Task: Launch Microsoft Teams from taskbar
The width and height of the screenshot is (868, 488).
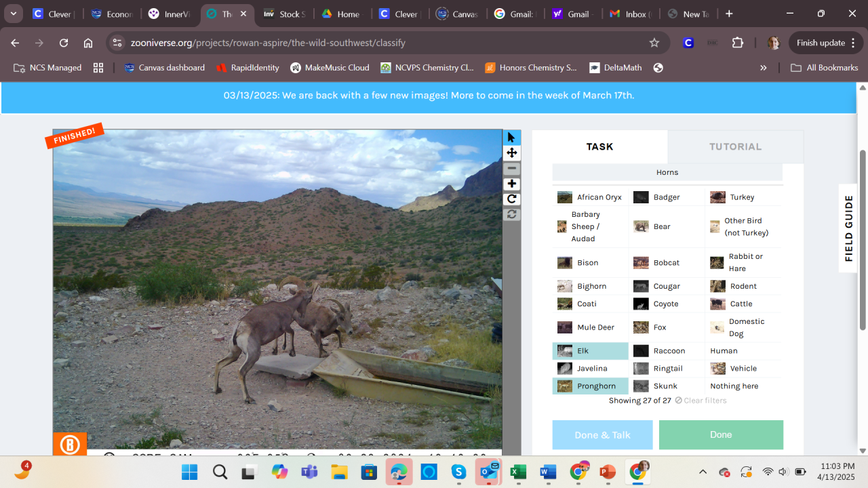Action: [309, 472]
